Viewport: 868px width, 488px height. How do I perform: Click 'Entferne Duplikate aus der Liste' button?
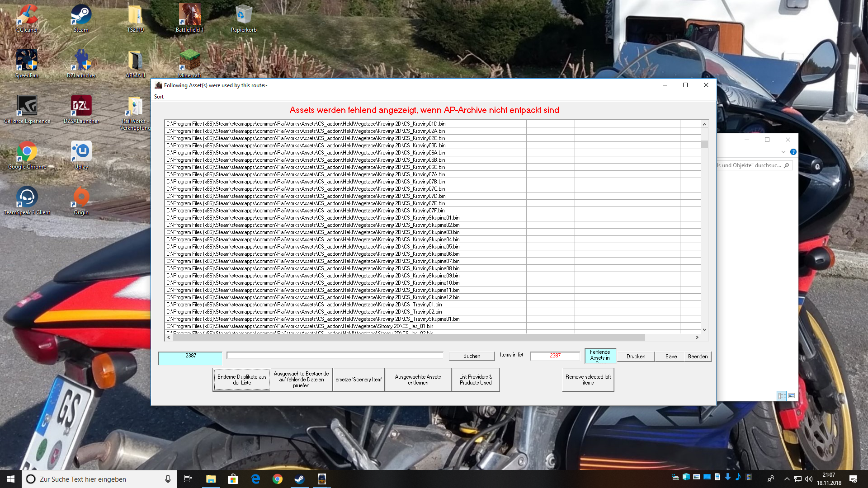[x=242, y=380]
